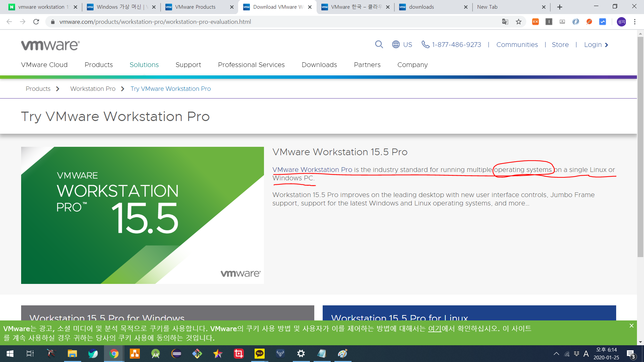This screenshot has height=362, width=644.
Task: Click the Communities link
Action: (517, 45)
